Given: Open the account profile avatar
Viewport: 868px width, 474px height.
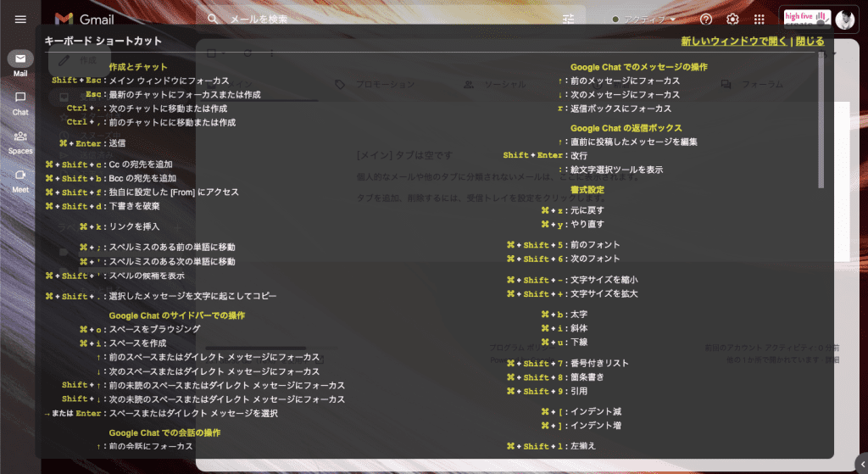Looking at the screenshot, I should point(845,20).
